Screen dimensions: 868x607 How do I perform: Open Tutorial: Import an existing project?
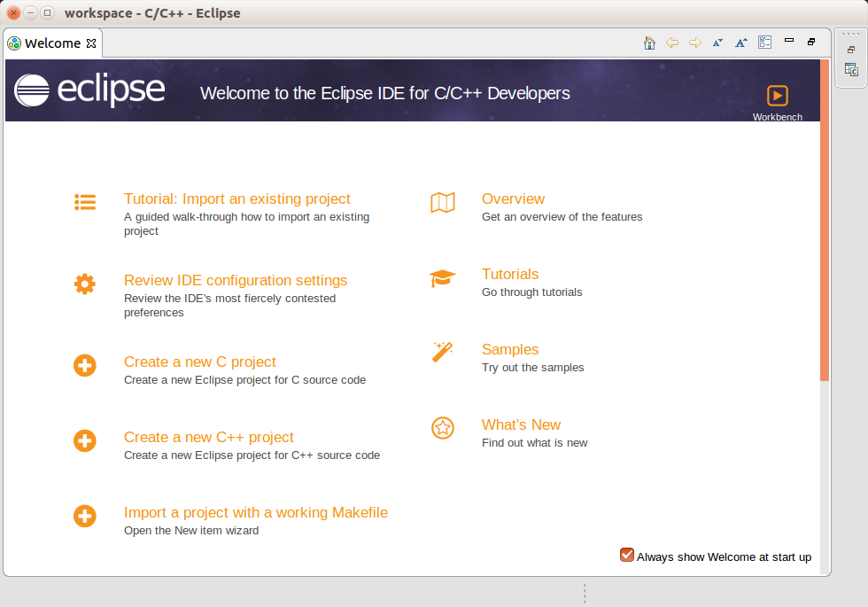tap(237, 198)
